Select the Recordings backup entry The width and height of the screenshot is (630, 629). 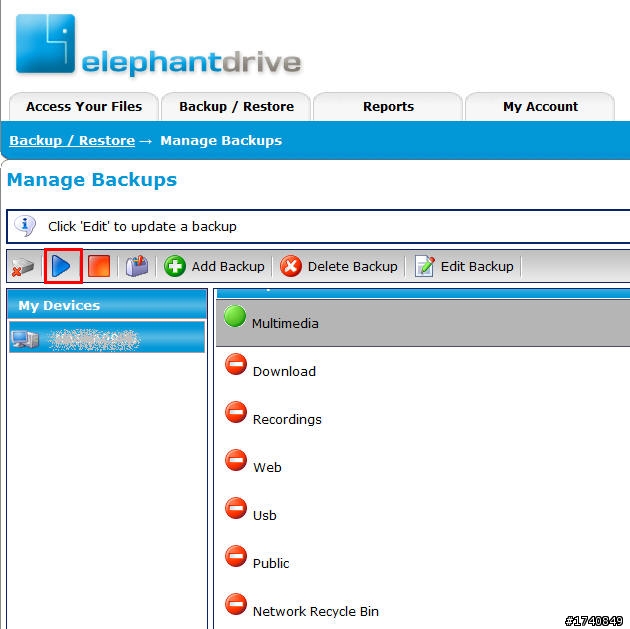(287, 419)
